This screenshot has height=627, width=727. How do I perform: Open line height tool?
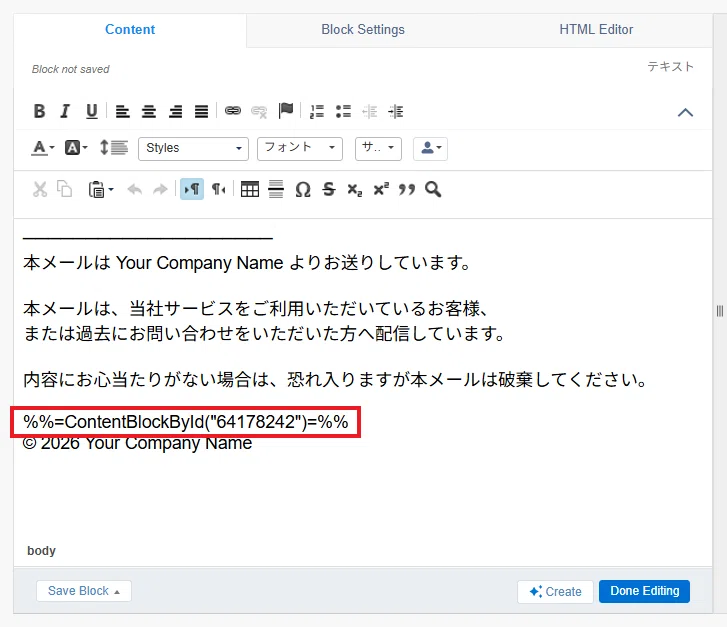(x=114, y=148)
